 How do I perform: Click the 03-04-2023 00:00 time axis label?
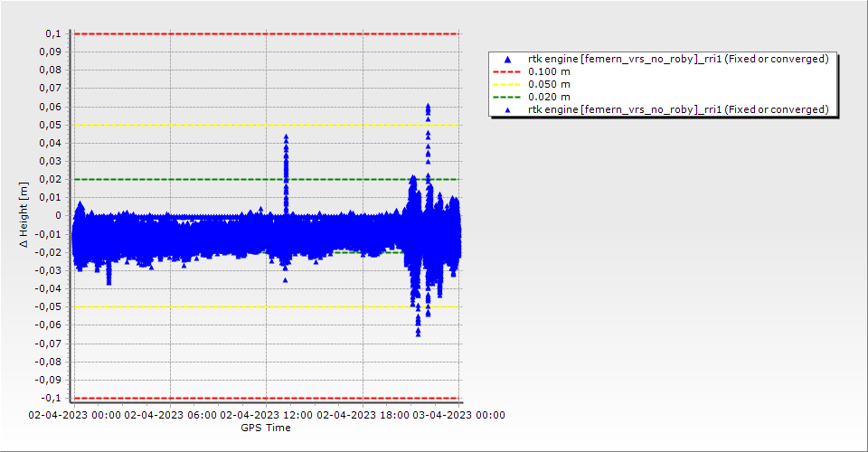tap(459, 415)
